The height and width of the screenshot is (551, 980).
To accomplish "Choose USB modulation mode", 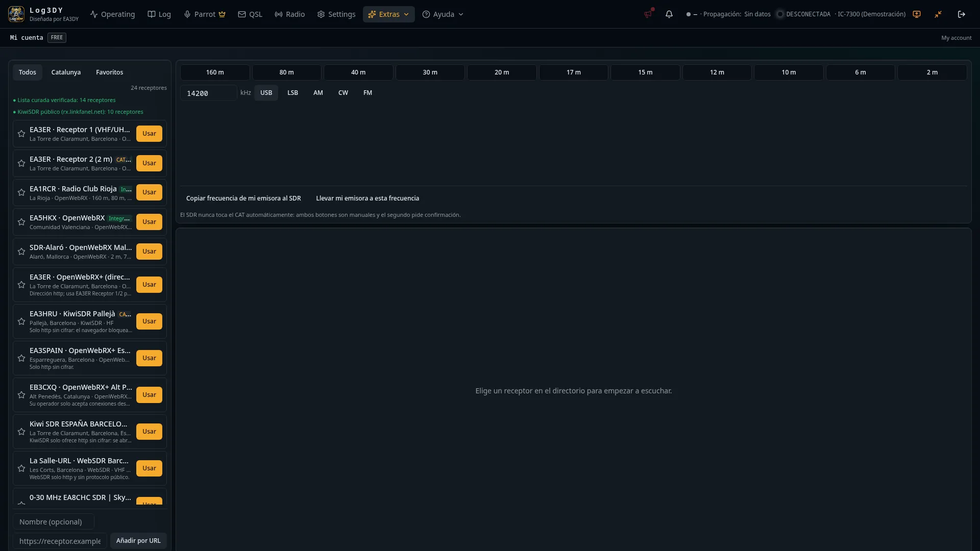I will 266,93.
